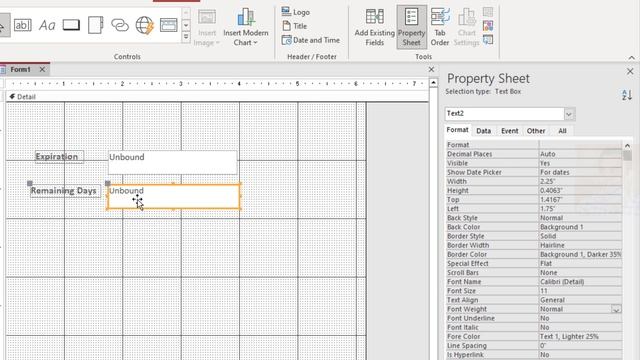Open the Text2 object selector dropdown

tap(569, 114)
